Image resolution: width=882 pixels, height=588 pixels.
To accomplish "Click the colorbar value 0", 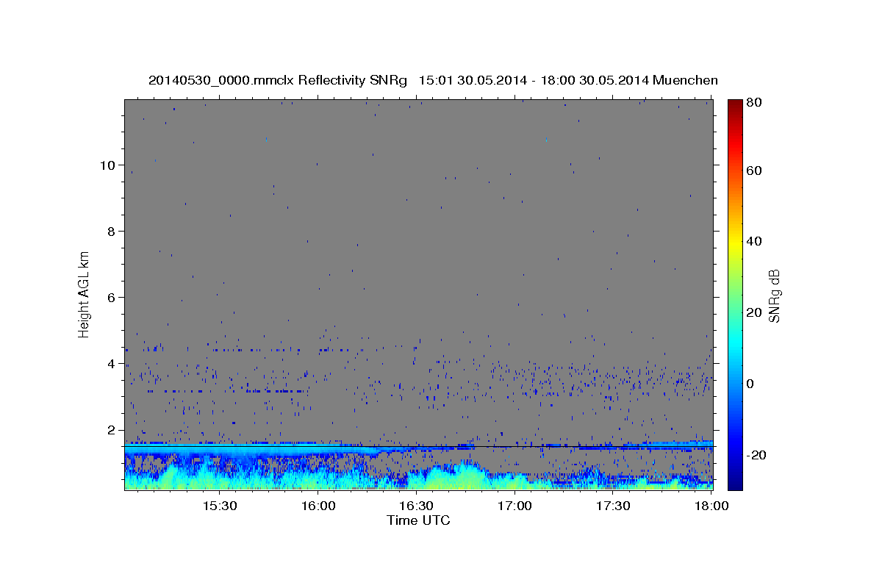I will coord(750,384).
